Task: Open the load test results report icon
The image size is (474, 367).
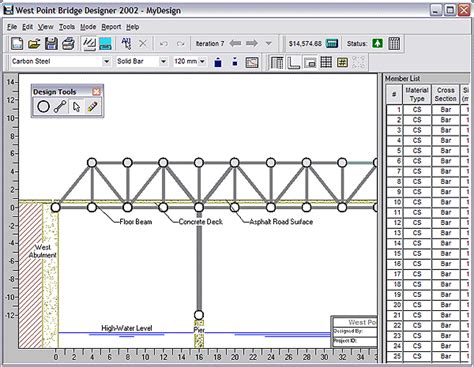Action: pyautogui.click(x=394, y=44)
